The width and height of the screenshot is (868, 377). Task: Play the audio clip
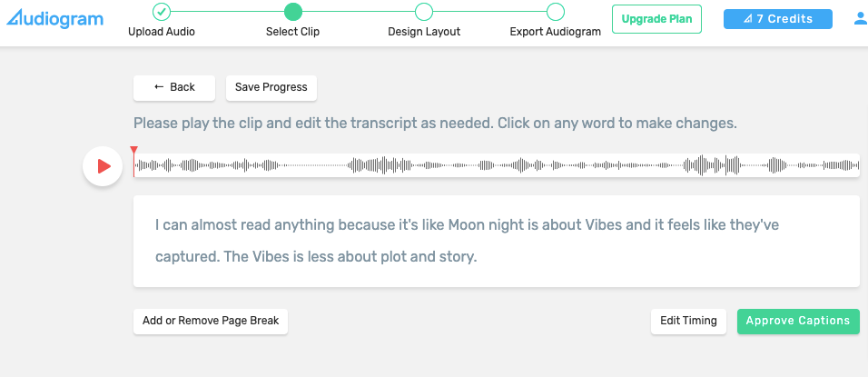tap(103, 166)
